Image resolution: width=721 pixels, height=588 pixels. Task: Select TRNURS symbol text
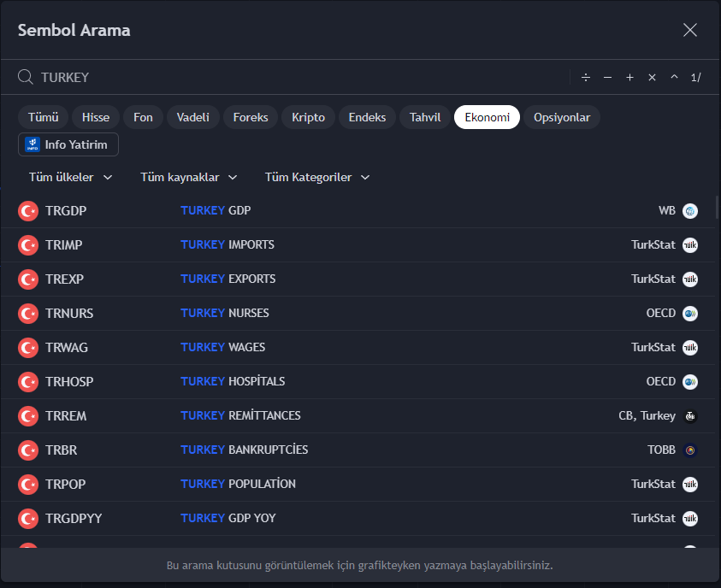[69, 314]
